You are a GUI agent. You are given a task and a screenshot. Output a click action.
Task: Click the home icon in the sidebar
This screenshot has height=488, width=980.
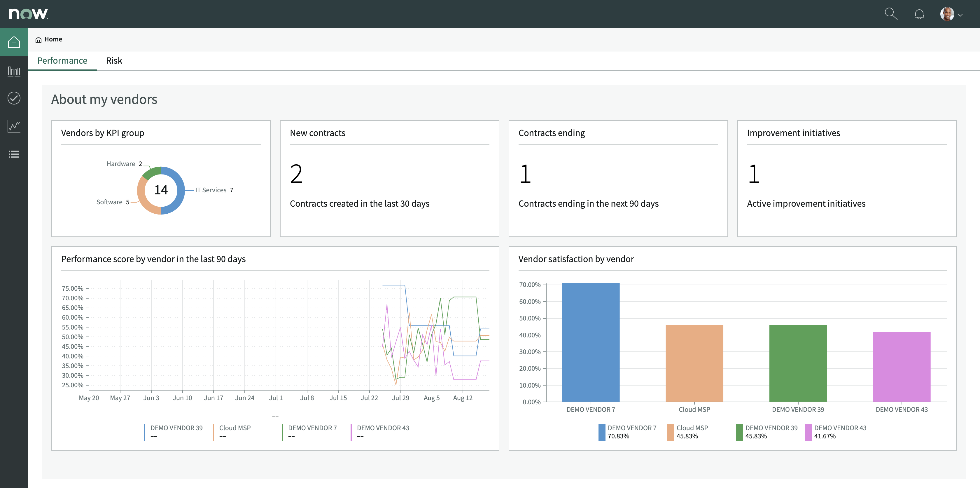[14, 42]
